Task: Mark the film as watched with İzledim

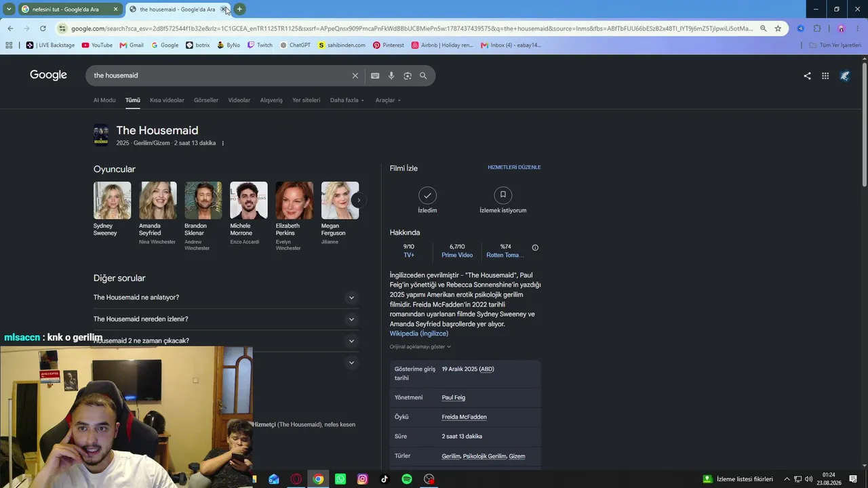Action: 427,201
